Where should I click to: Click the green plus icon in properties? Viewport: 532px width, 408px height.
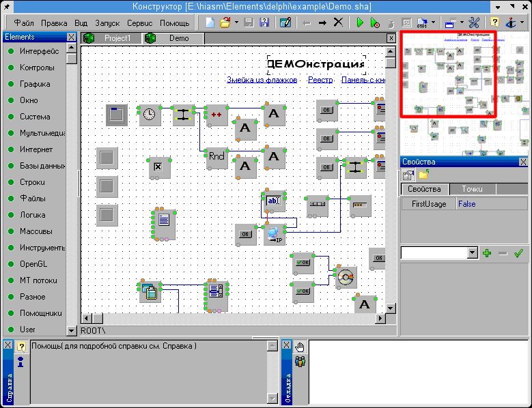487,253
